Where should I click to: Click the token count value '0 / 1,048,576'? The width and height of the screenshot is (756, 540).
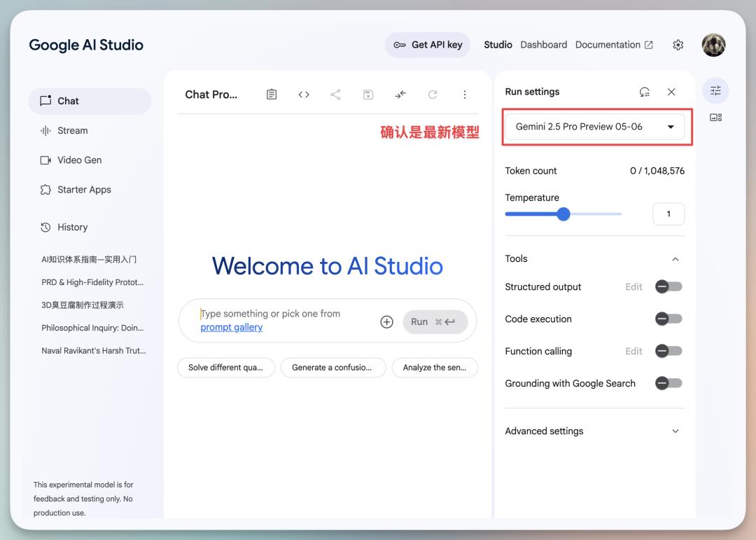tap(657, 171)
